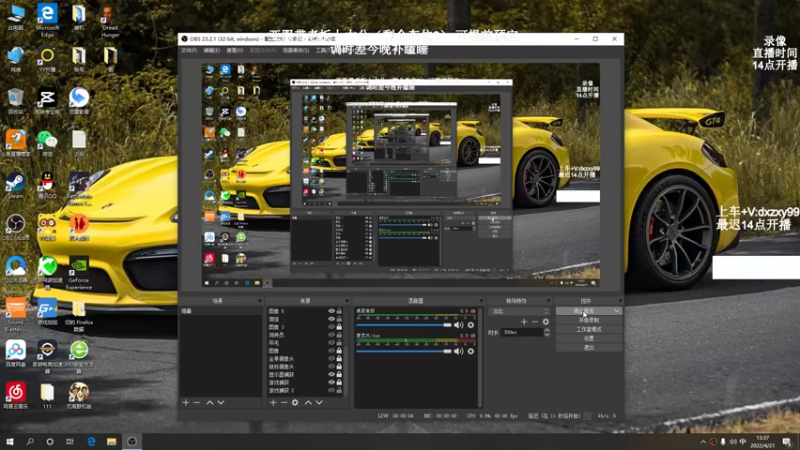The width and height of the screenshot is (800, 450).
Task: Remove the transition with the minus icon
Action: pos(535,322)
